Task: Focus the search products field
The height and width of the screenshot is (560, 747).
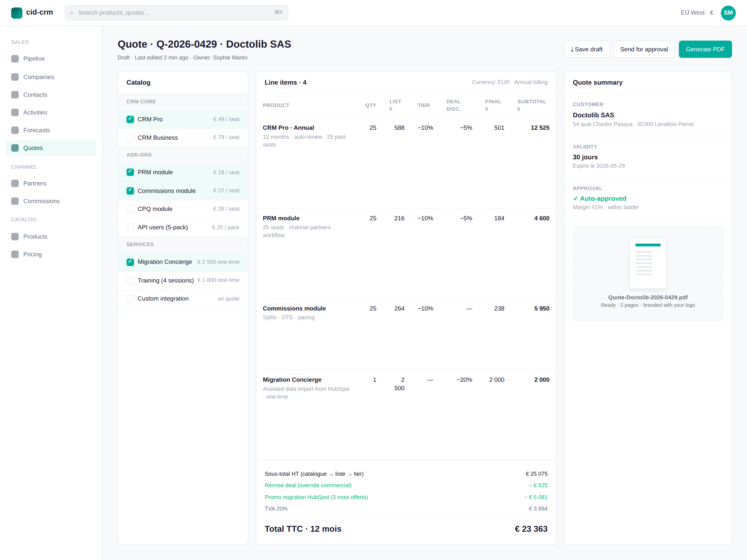Action: point(176,13)
